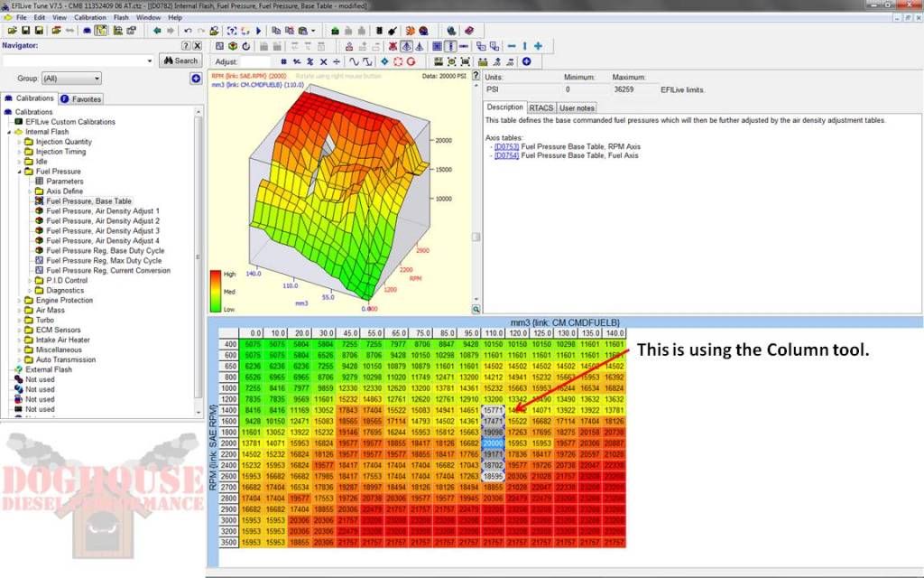
Task: Click the large blue plus increment icon
Action: click(x=538, y=46)
